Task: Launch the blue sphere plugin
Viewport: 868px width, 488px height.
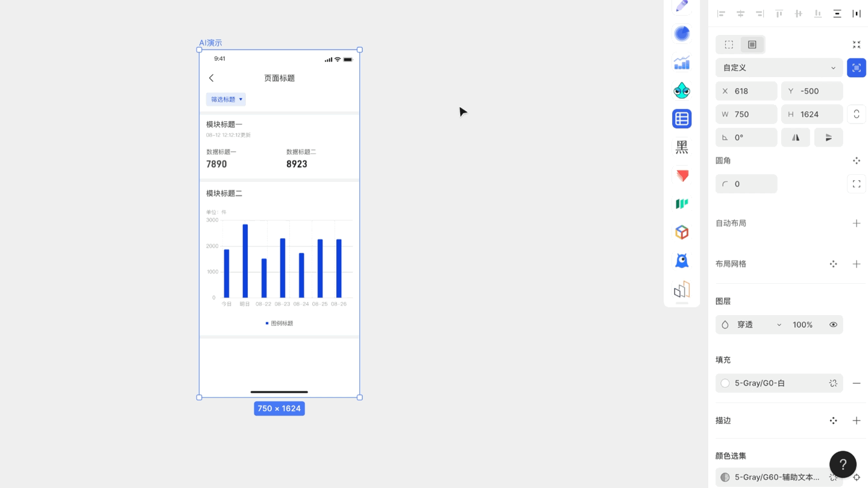Action: click(x=682, y=34)
